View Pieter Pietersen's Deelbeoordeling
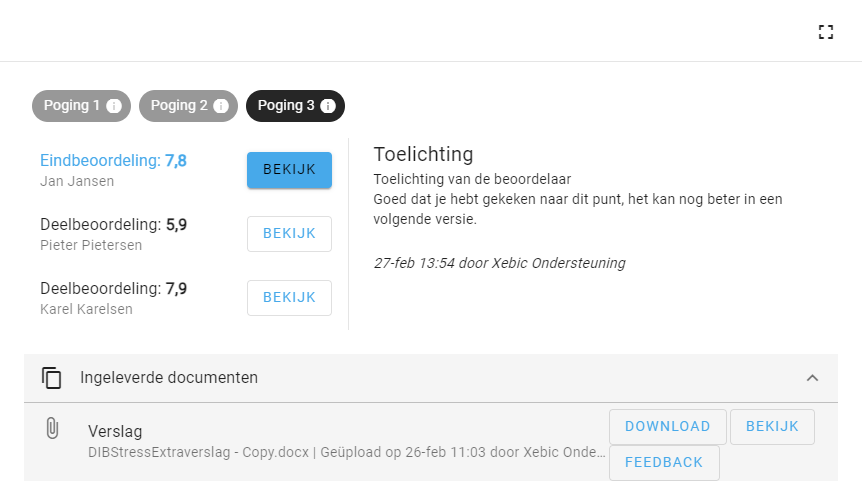The height and width of the screenshot is (501, 862). (x=289, y=234)
